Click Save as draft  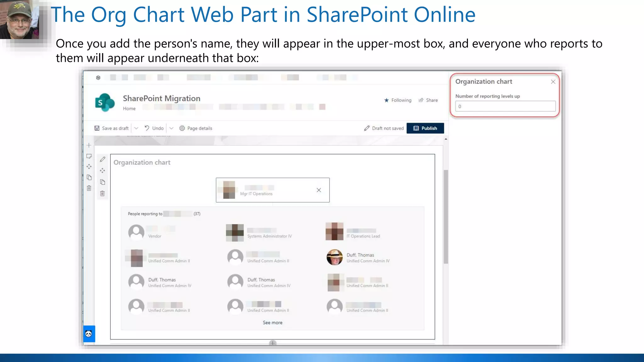point(112,128)
